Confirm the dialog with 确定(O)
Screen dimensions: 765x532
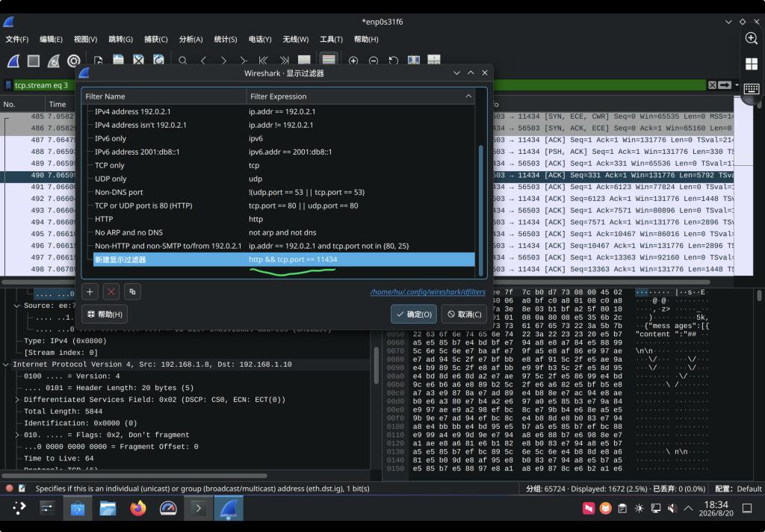pyautogui.click(x=414, y=315)
